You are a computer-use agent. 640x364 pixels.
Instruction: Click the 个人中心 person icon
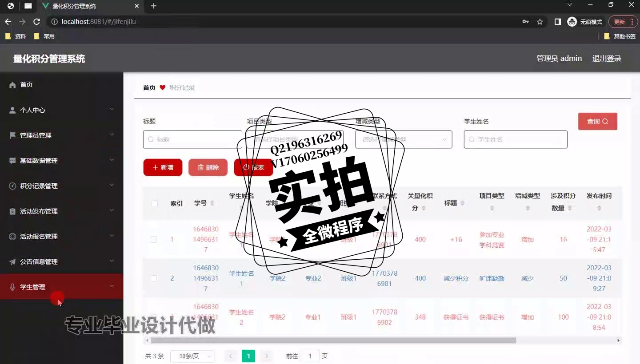12,110
